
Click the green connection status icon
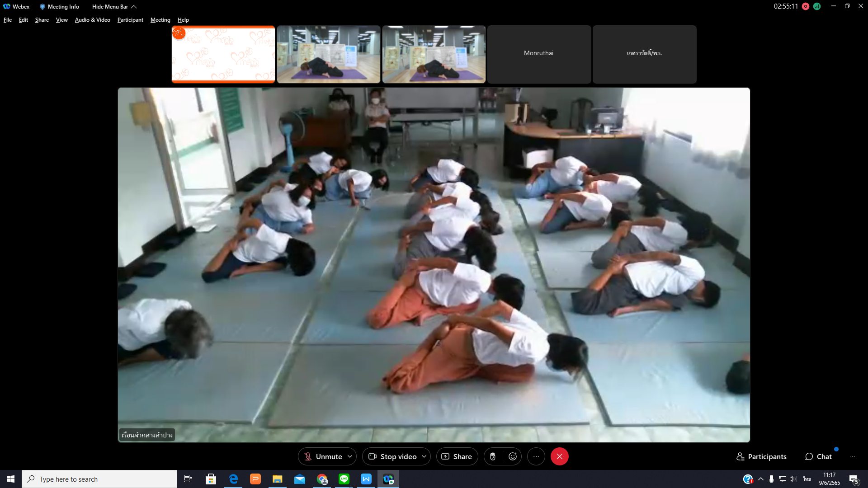click(x=817, y=6)
